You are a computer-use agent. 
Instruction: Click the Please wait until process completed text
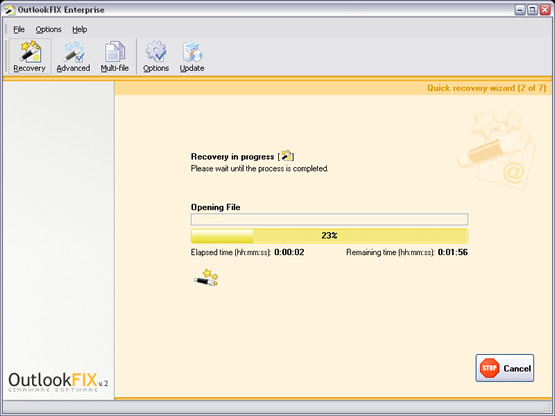pyautogui.click(x=259, y=169)
